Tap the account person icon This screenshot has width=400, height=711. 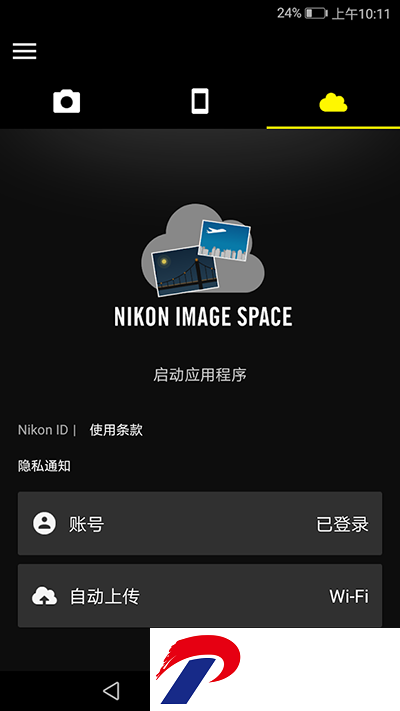pos(44,524)
